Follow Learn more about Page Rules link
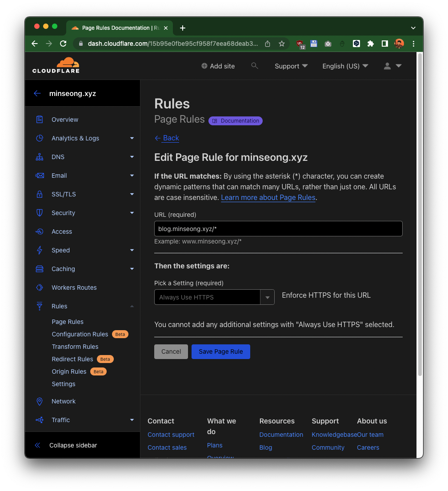This screenshot has width=448, height=491. [268, 198]
